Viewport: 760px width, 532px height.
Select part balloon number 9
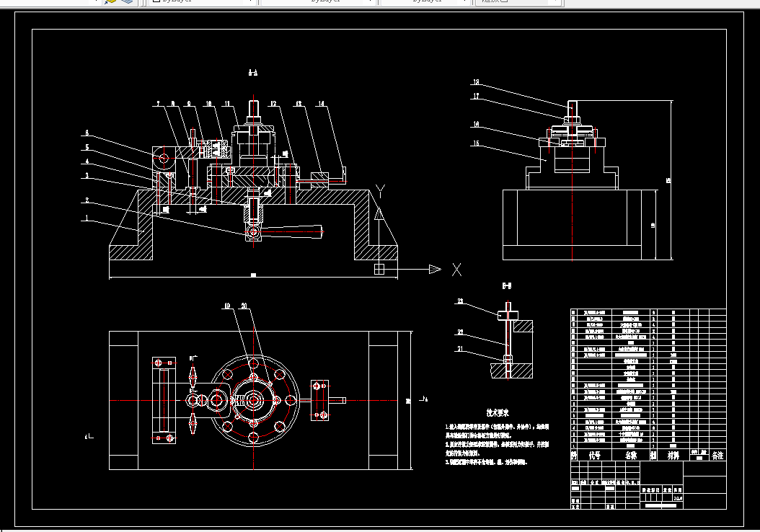tap(188, 104)
